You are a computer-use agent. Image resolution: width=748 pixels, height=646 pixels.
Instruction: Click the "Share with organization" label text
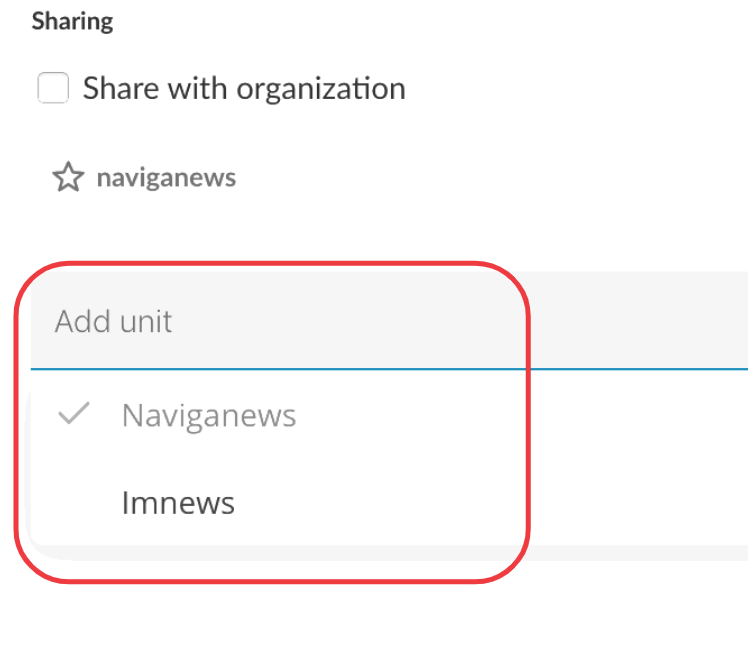click(243, 88)
